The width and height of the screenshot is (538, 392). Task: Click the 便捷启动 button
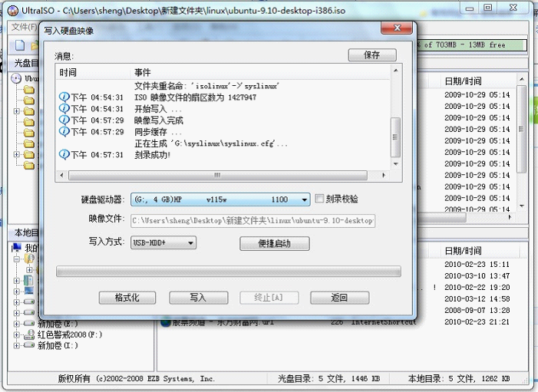[275, 243]
